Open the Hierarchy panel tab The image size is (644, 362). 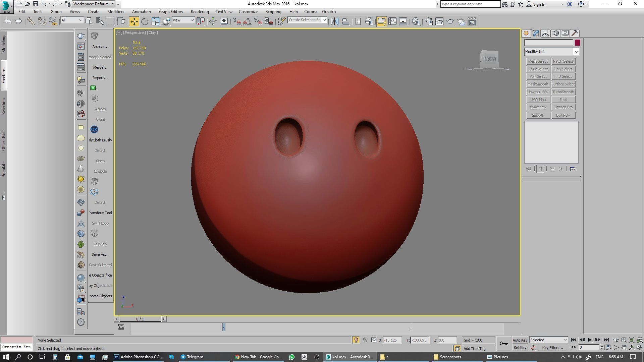click(x=545, y=33)
